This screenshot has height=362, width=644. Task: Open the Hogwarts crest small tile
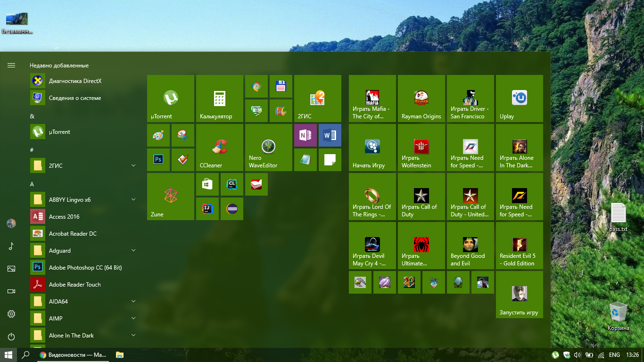coord(409,282)
